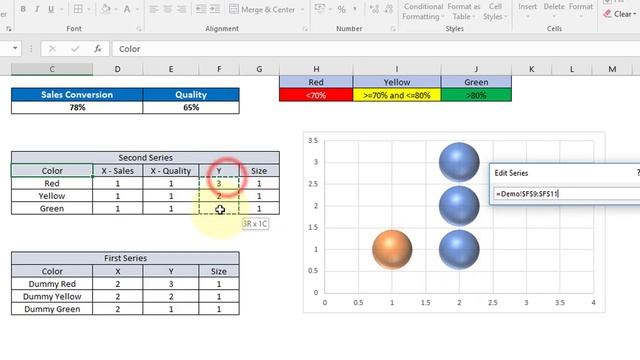This screenshot has width=640, height=360.
Task: Open Clipboard dialog launcher
Action: click(x=9, y=29)
